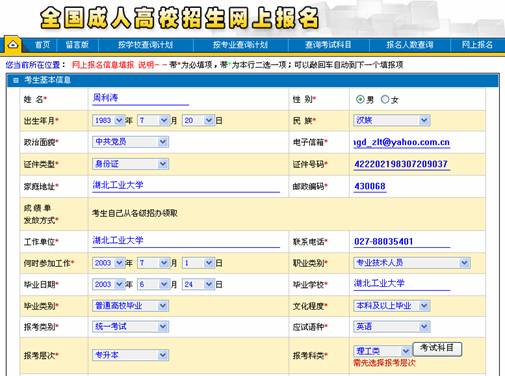
Task: Open 证件类型 dropdown showing 身份证
Action: [130, 164]
